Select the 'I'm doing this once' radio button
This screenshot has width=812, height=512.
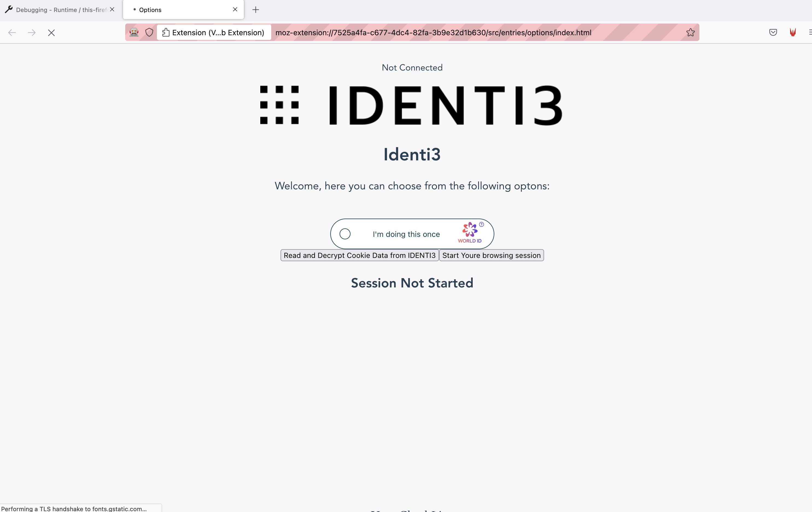[x=345, y=234]
